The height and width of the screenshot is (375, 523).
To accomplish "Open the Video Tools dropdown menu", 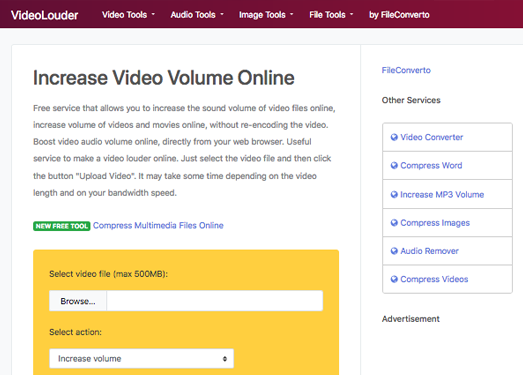I will pos(128,15).
